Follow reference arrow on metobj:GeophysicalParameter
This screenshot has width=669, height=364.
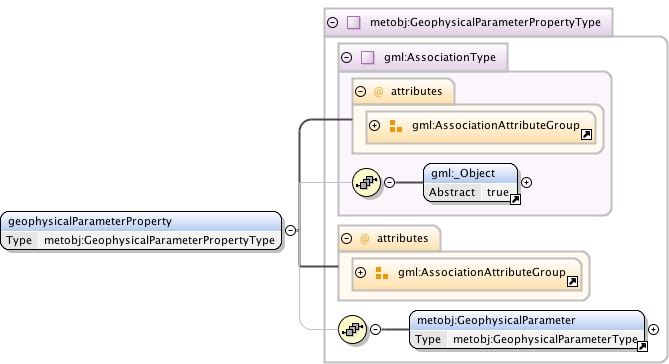[642, 346]
